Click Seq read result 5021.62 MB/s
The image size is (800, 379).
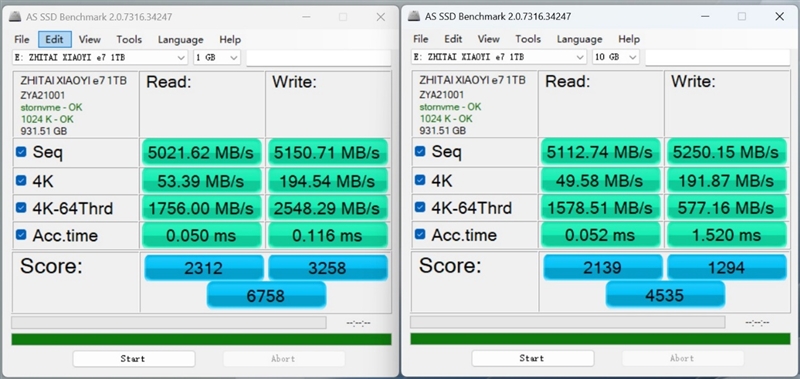tap(202, 152)
